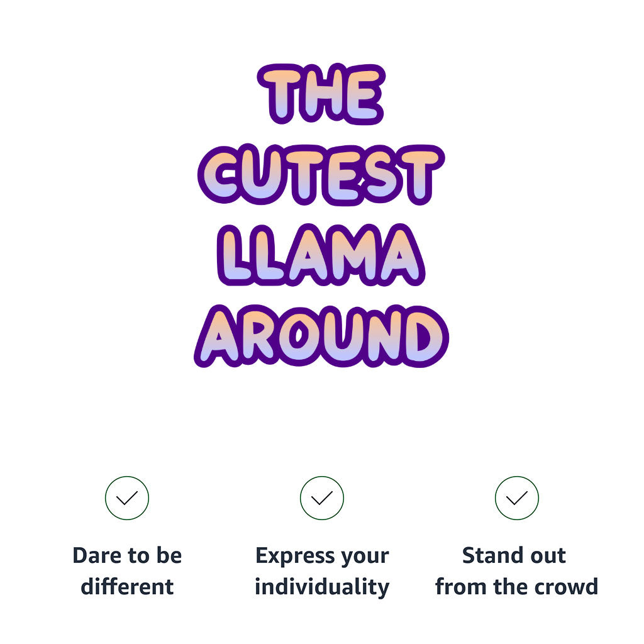644x644 pixels.
Task: Click the letter "C" in CUTEST
Action: coord(225,174)
